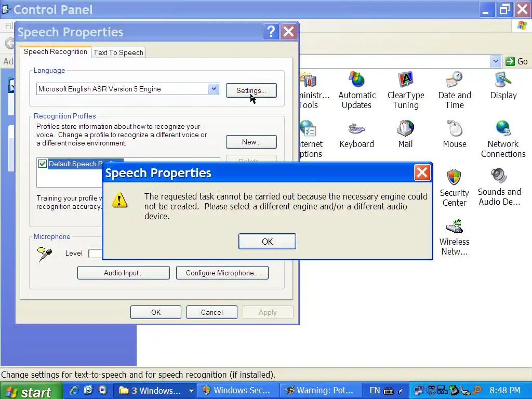The height and width of the screenshot is (399, 532).
Task: Switch to Windows Security taskbar item
Action: tap(237, 391)
